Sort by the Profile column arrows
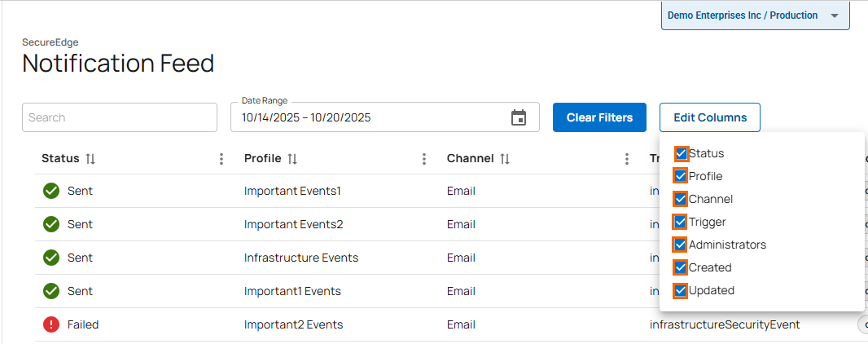The image size is (868, 344). pyautogui.click(x=292, y=159)
